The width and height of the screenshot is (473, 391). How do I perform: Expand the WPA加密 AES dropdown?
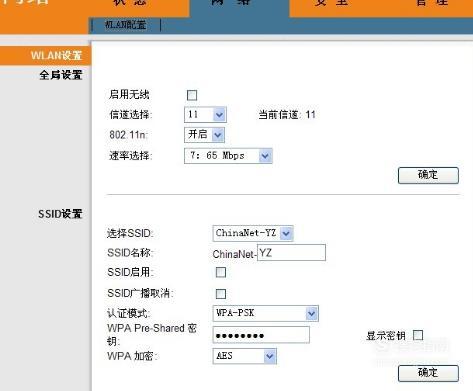tap(244, 356)
